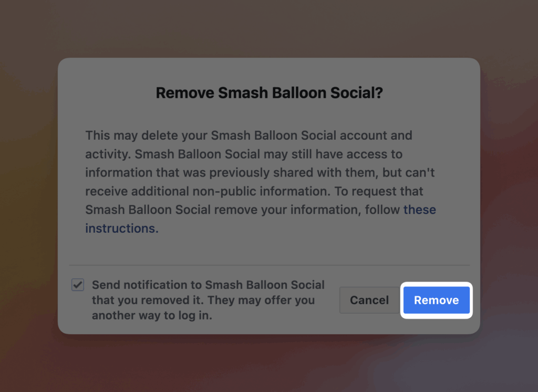Uncheck the Send notification checkbox

(78, 285)
